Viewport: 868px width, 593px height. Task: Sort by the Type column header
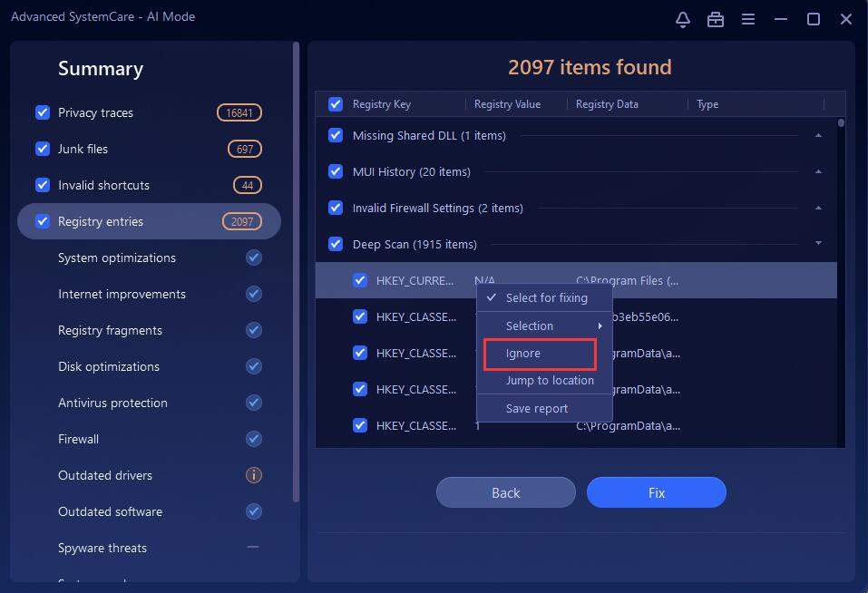coord(707,104)
